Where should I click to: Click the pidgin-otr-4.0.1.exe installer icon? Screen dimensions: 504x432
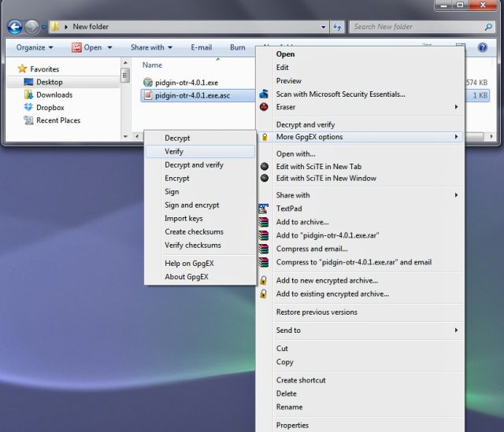tap(147, 82)
